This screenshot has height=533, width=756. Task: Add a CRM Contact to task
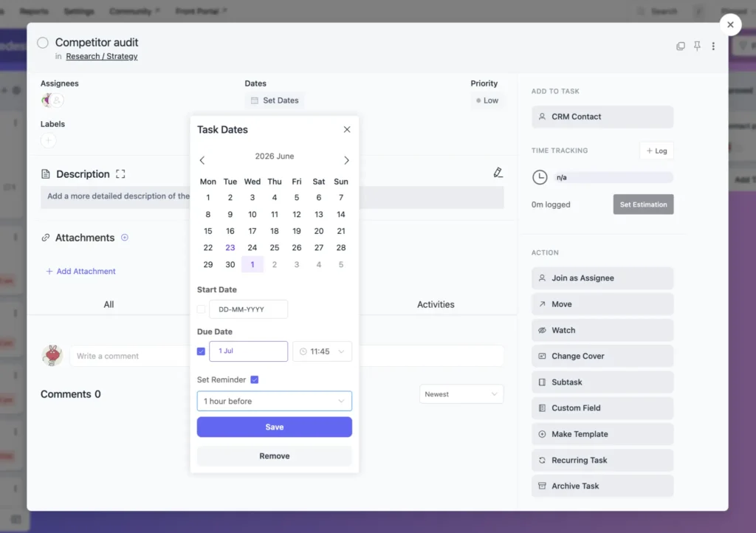602,117
